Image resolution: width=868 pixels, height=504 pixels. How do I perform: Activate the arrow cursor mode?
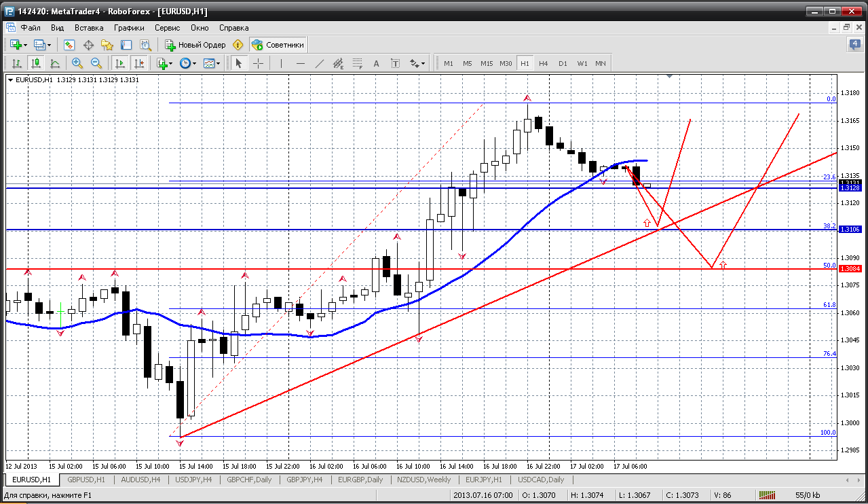point(238,63)
